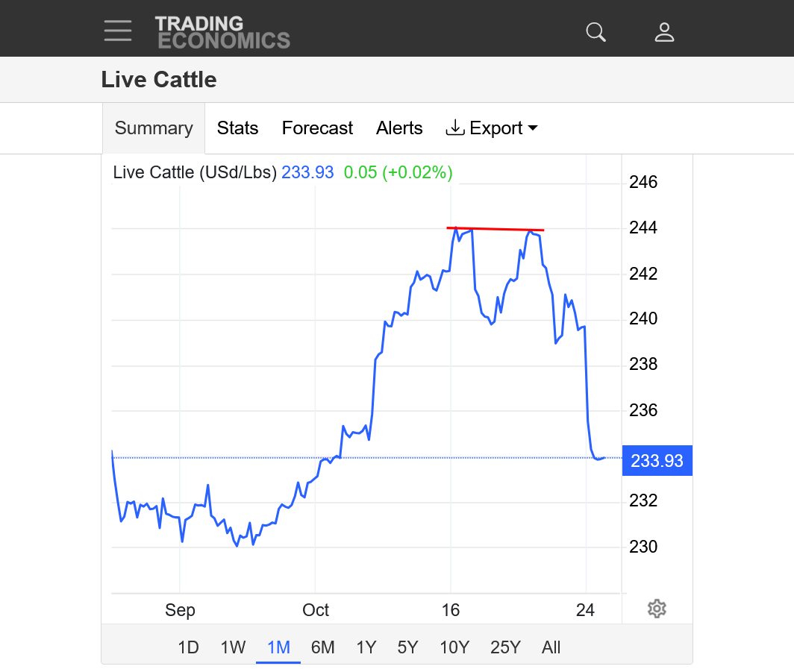Show the 10Y price history
Viewport: 794px width, 672px height.
point(454,647)
